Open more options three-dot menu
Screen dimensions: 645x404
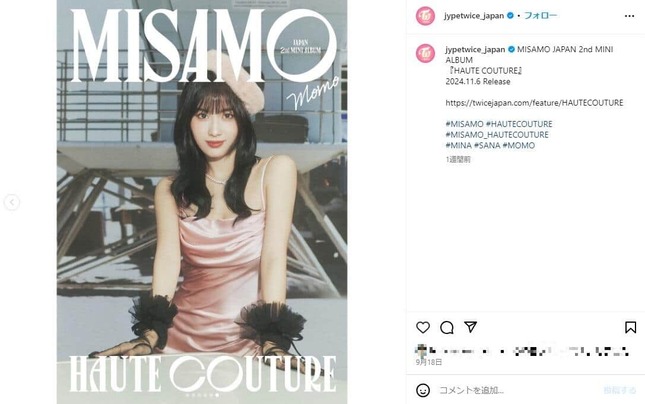click(629, 16)
